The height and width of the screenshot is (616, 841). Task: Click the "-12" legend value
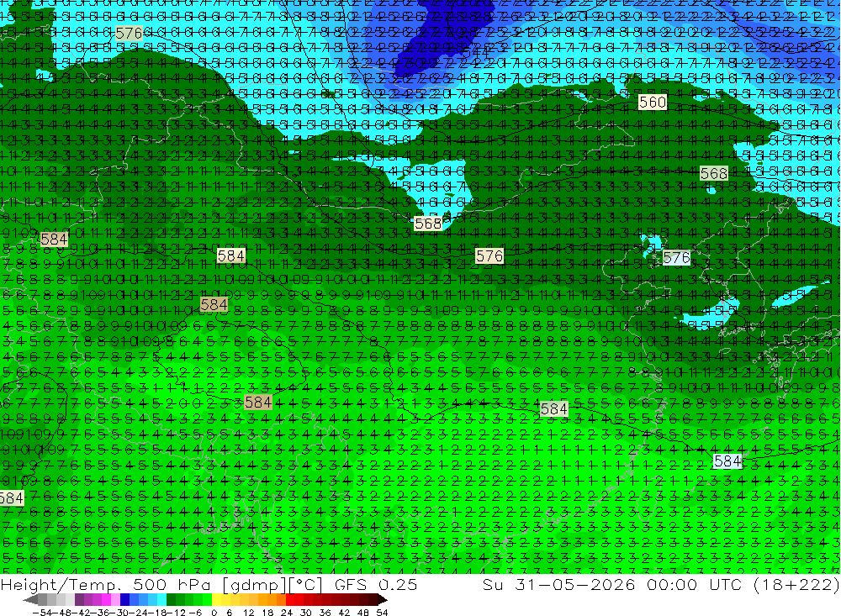pyautogui.click(x=176, y=613)
